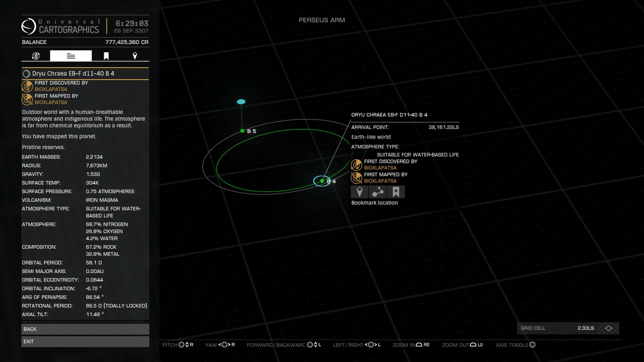Click the FORWARD/BACKWARD control hint
Image resolution: width=644 pixels, height=362 pixels.
284,345
